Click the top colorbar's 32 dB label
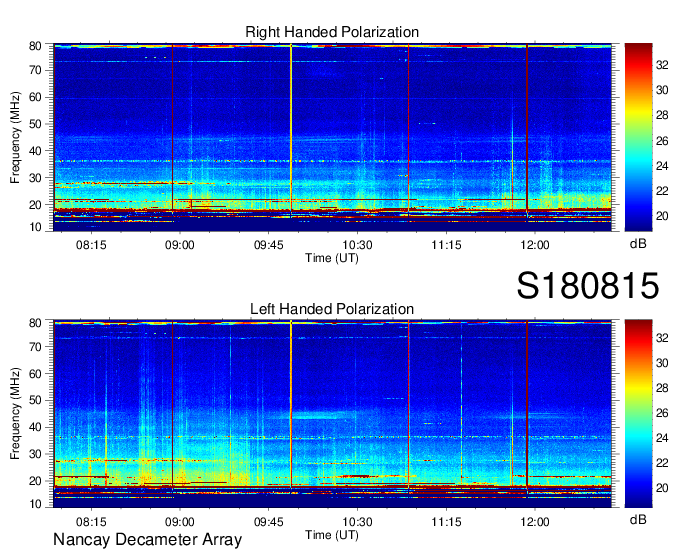Image resolution: width=680 pixels, height=552 pixels. coord(662,65)
